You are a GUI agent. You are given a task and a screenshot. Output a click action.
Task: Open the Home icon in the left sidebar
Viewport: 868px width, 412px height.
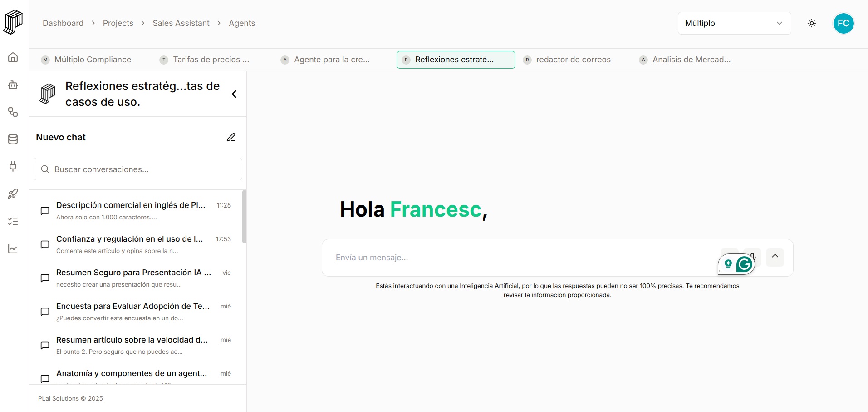(x=13, y=57)
